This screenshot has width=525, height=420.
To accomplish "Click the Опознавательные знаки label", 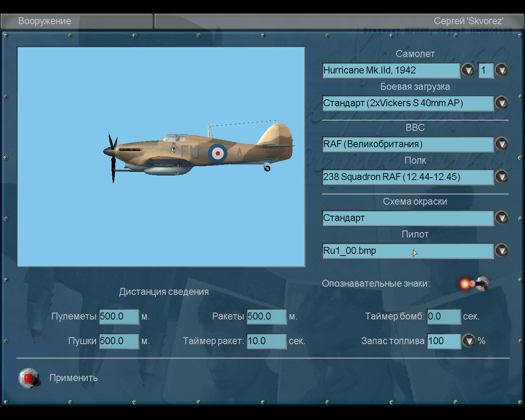I will click(x=376, y=283).
